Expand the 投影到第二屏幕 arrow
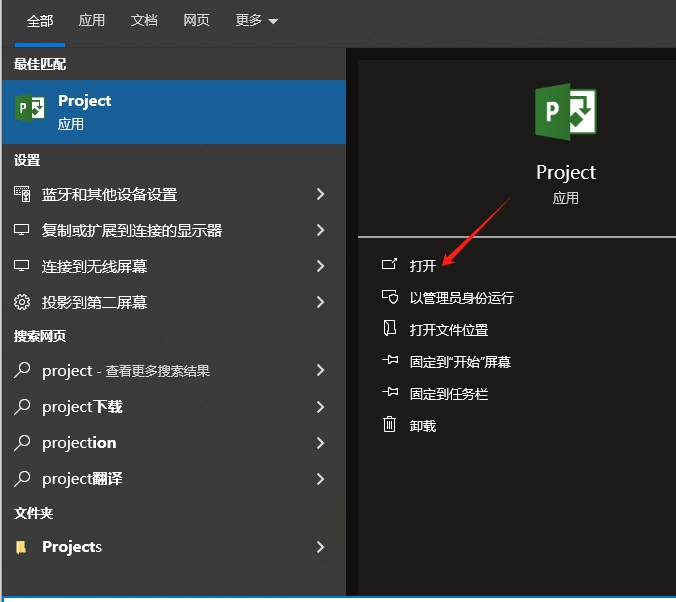 (x=320, y=302)
